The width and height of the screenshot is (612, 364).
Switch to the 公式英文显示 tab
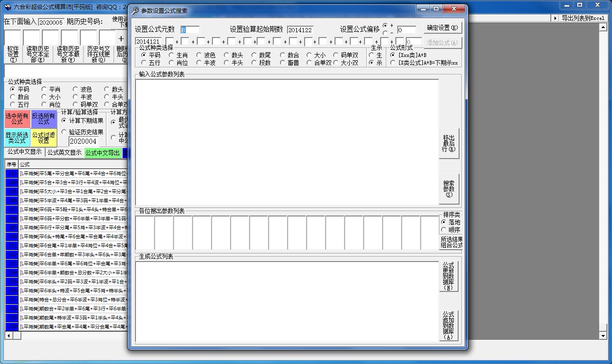tap(64, 153)
